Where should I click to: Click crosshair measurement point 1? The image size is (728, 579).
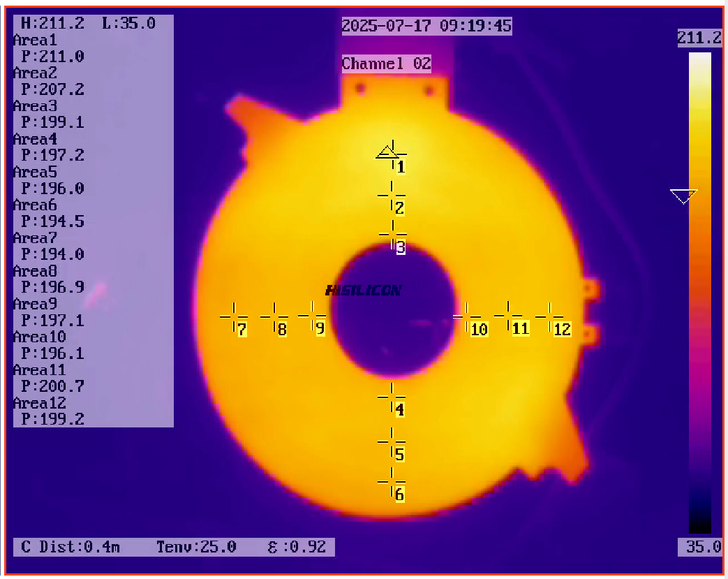coord(393,154)
